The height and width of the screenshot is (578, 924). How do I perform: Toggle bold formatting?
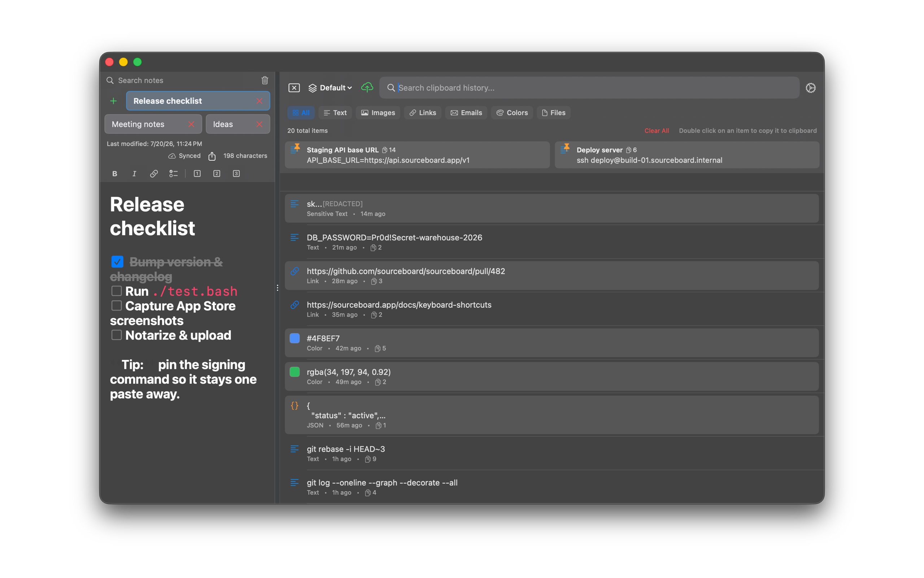(114, 173)
